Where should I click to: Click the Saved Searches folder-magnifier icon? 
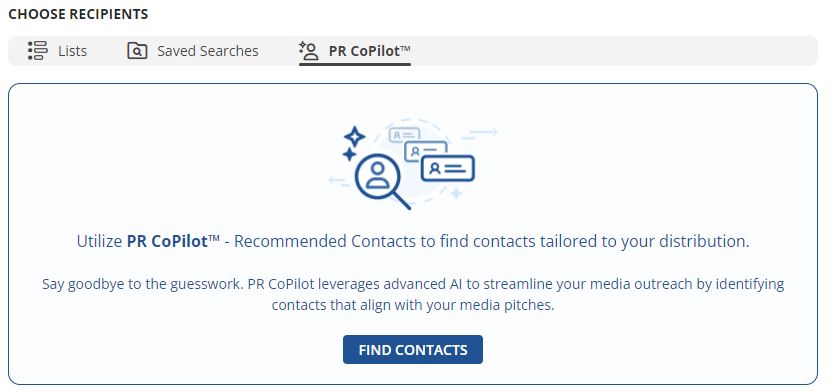tap(137, 51)
